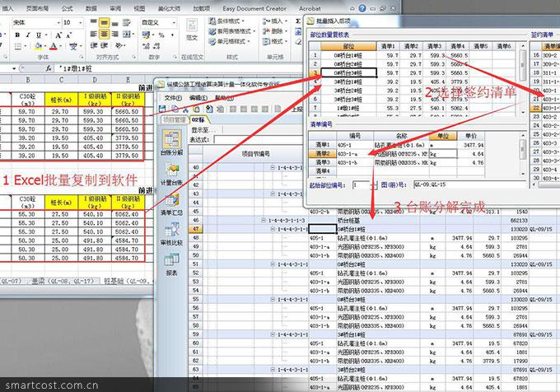Open the number format box 自定义
The height and width of the screenshot is (392, 560).
159,22
